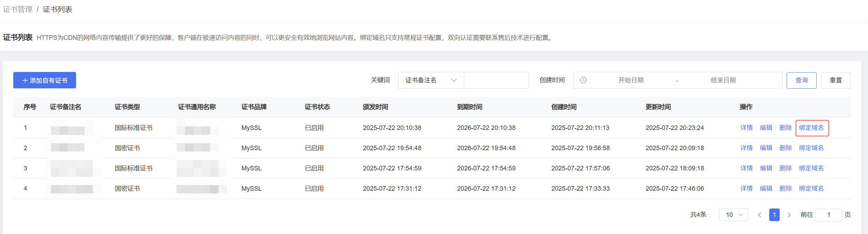Click 已启用 status in row 1

pos(314,128)
